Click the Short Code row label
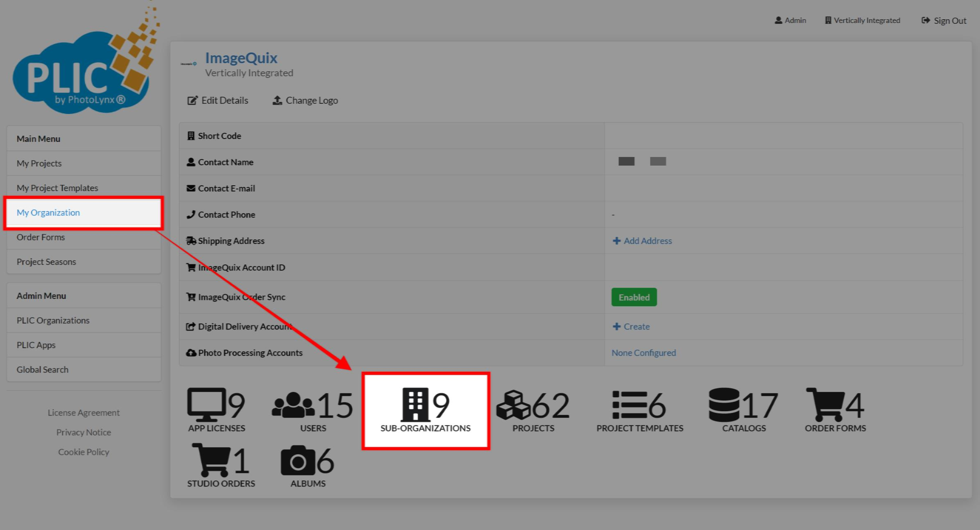Image resolution: width=980 pixels, height=530 pixels. [x=220, y=136]
